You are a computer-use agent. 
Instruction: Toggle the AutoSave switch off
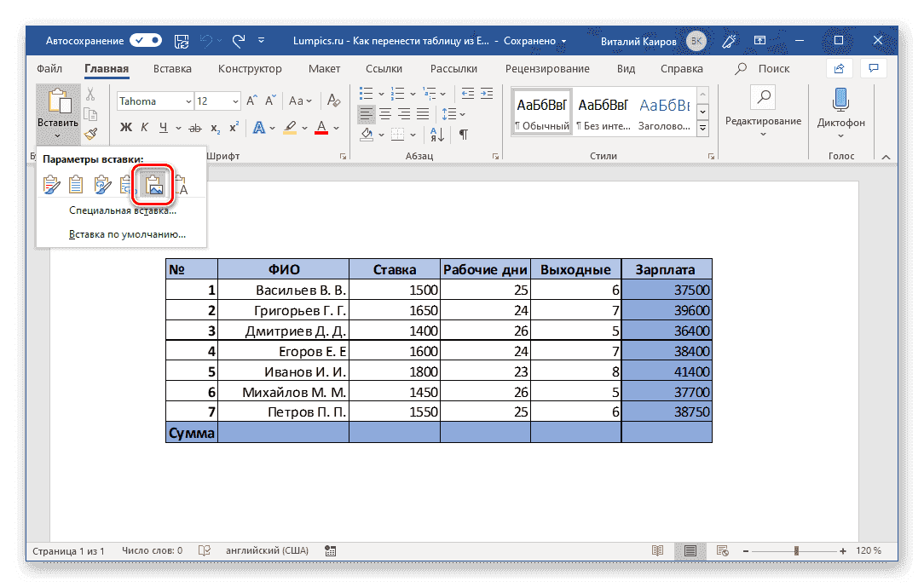pyautogui.click(x=145, y=40)
